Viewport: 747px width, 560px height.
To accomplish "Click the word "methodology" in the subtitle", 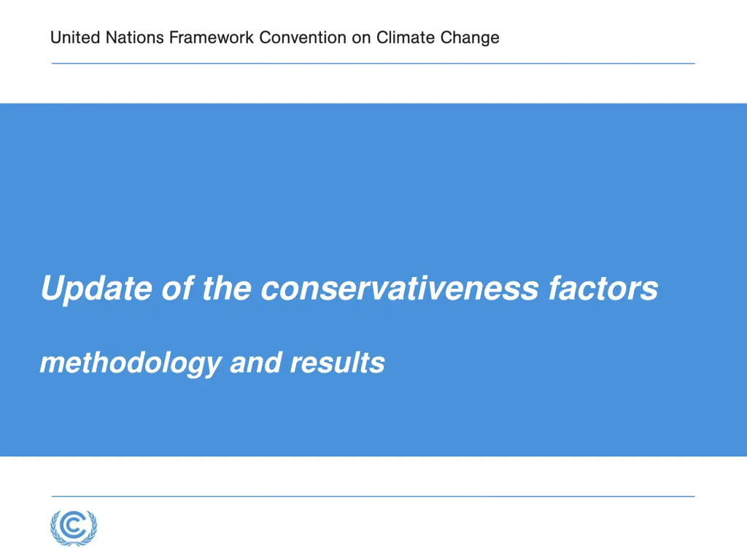I will [129, 362].
